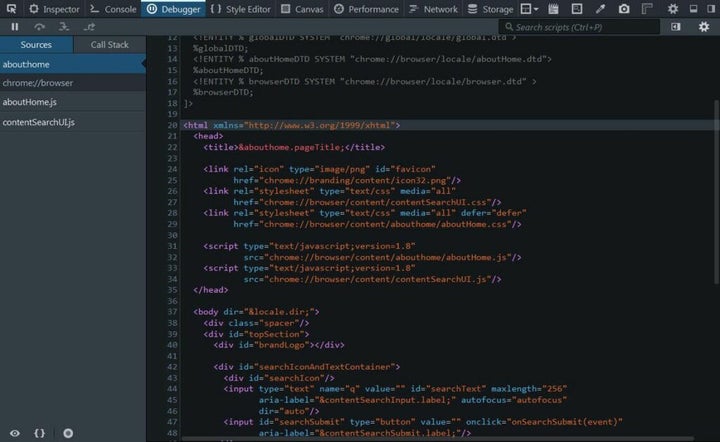
Task: Click the element picker icon
Action: pos(8,9)
